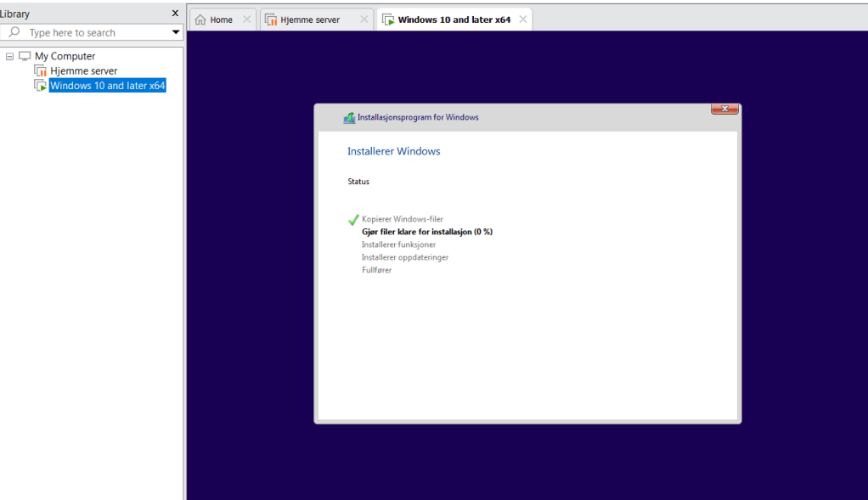The width and height of the screenshot is (868, 500).
Task: Select My Computer in the library
Action: click(65, 57)
